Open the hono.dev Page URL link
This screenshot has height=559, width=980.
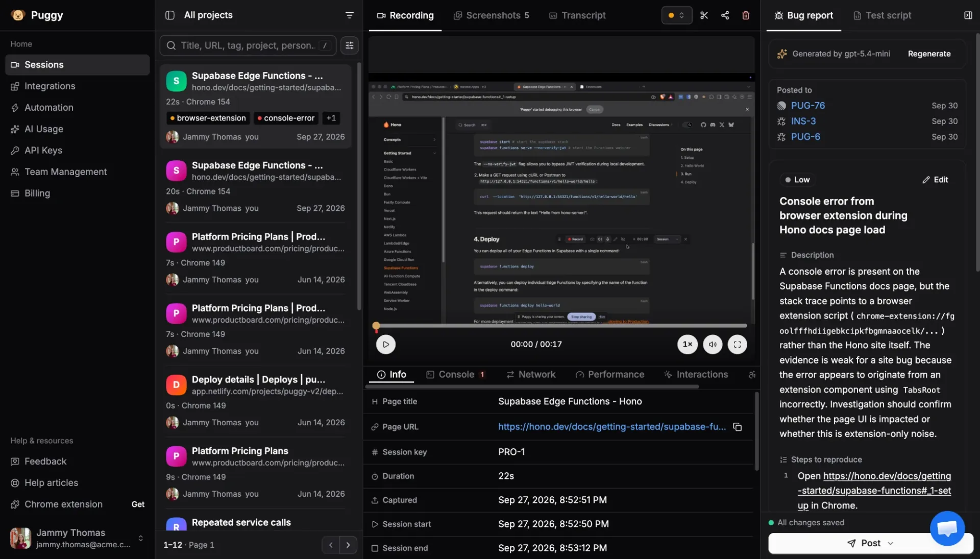(611, 427)
